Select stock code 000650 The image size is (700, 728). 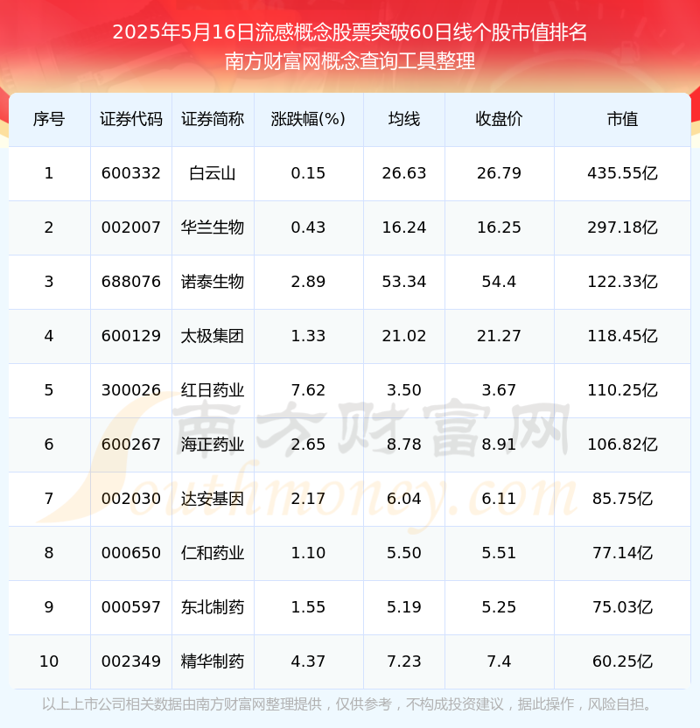(131, 553)
